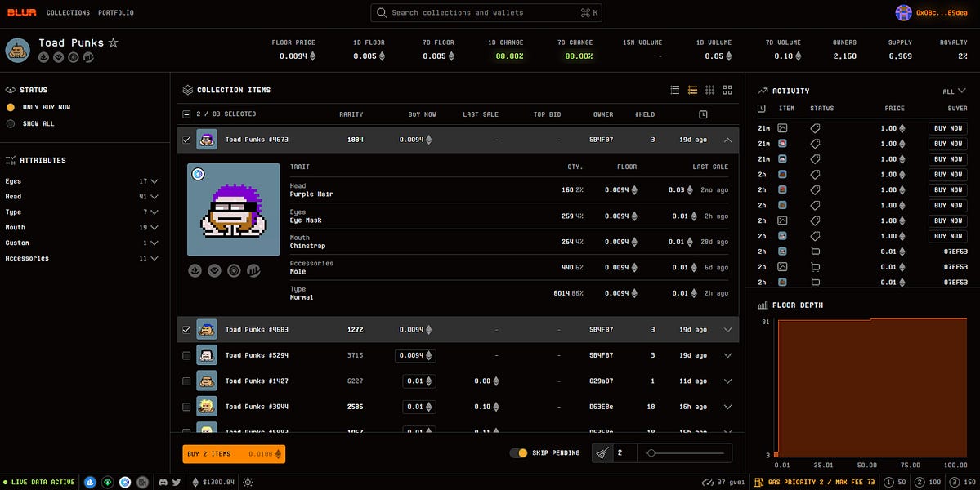Favorite Toad Punks with the star icon
980x490 pixels.
[x=114, y=42]
